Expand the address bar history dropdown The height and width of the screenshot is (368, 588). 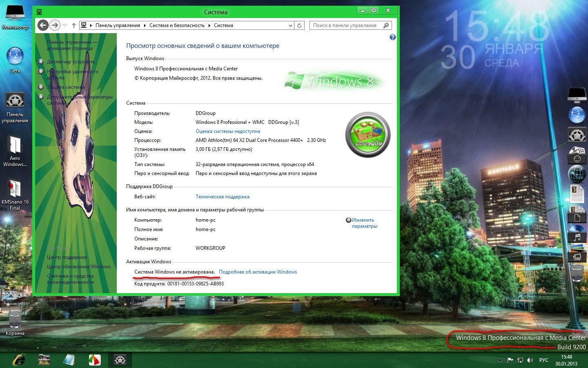290,25
